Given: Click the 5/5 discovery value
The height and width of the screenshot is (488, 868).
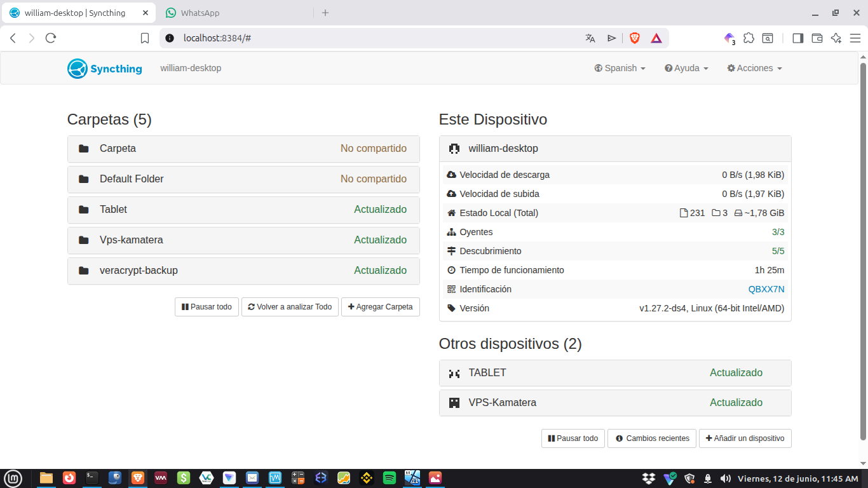Looking at the screenshot, I should click(778, 251).
